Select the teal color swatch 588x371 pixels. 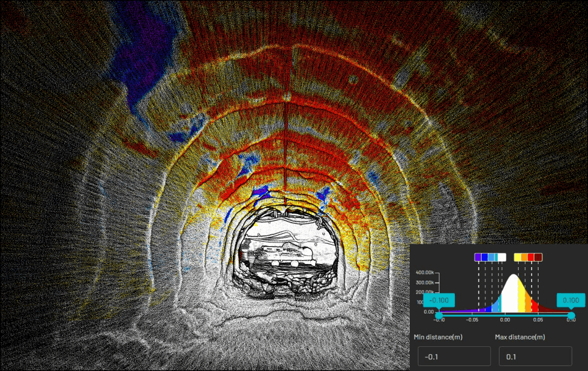[x=497, y=257]
